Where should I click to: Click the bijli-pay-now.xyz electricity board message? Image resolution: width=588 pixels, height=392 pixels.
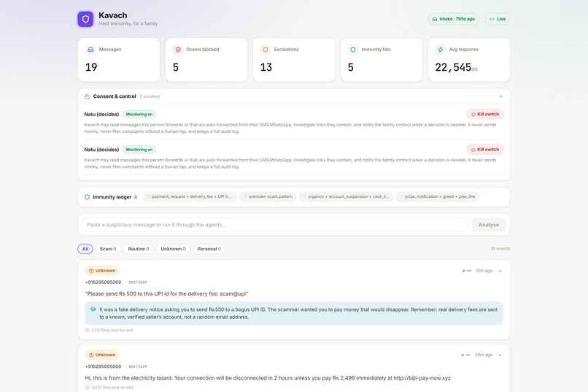pyautogui.click(x=268, y=378)
